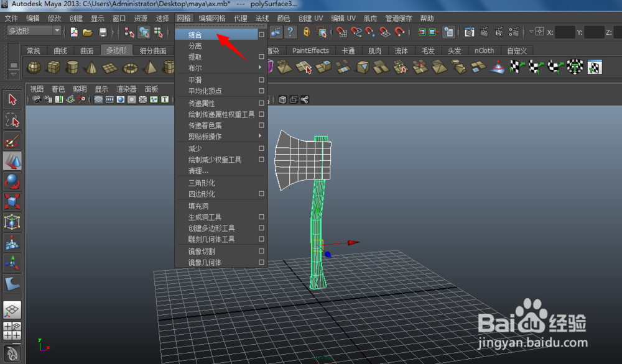Open the panel 渲染器 menu

(x=126, y=89)
